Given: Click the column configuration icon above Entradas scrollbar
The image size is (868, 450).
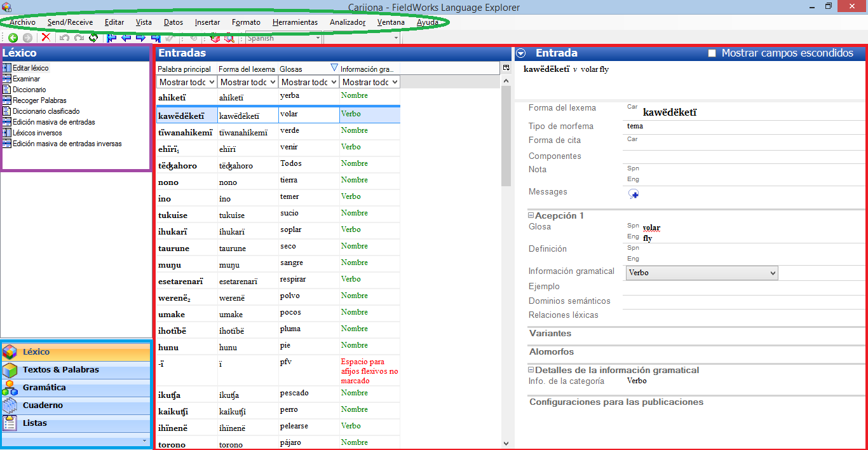Looking at the screenshot, I should (506, 67).
